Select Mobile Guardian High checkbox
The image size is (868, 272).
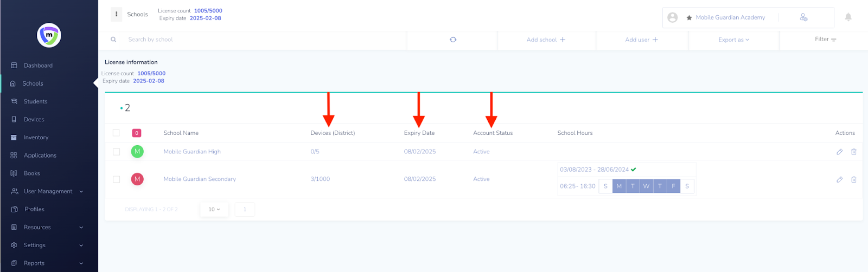[116, 152]
